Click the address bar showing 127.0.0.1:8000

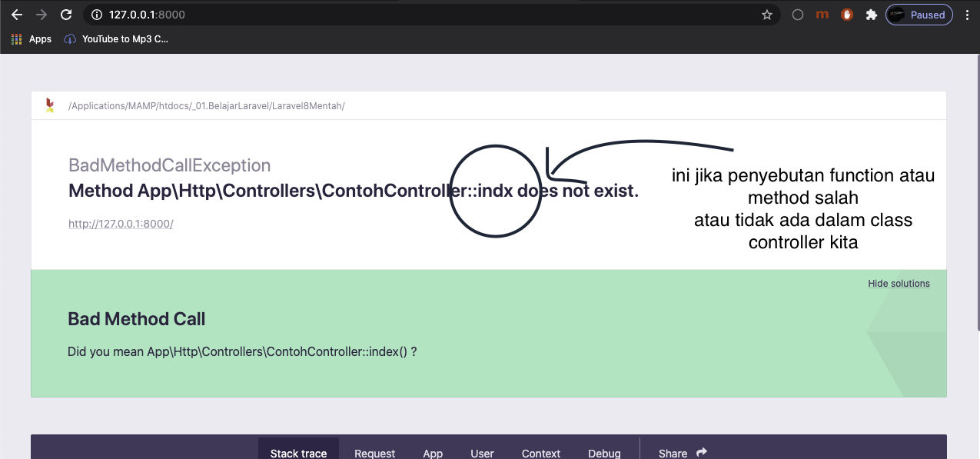(430, 15)
